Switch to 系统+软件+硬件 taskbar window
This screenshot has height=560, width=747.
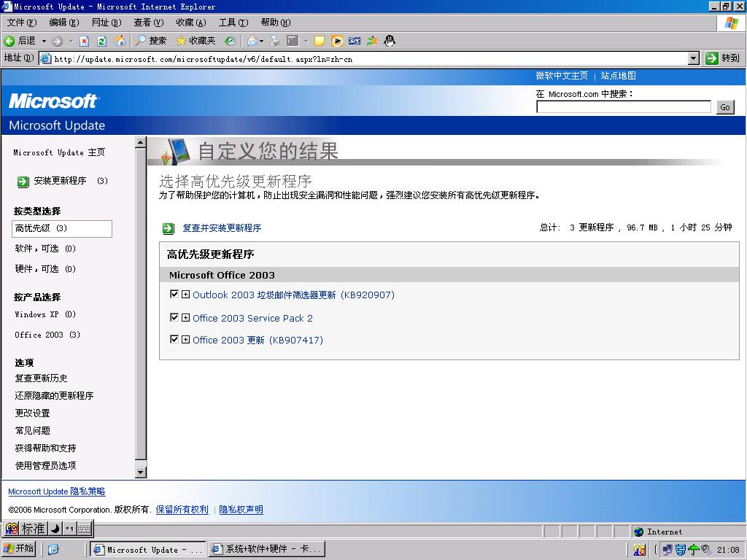pos(267,549)
